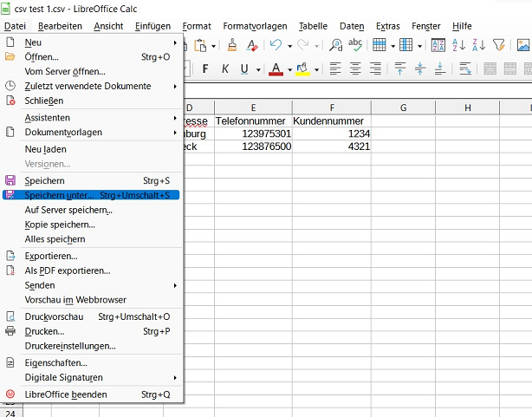Open Eigenschaften... entry
This screenshot has width=532, height=417.
91,362
